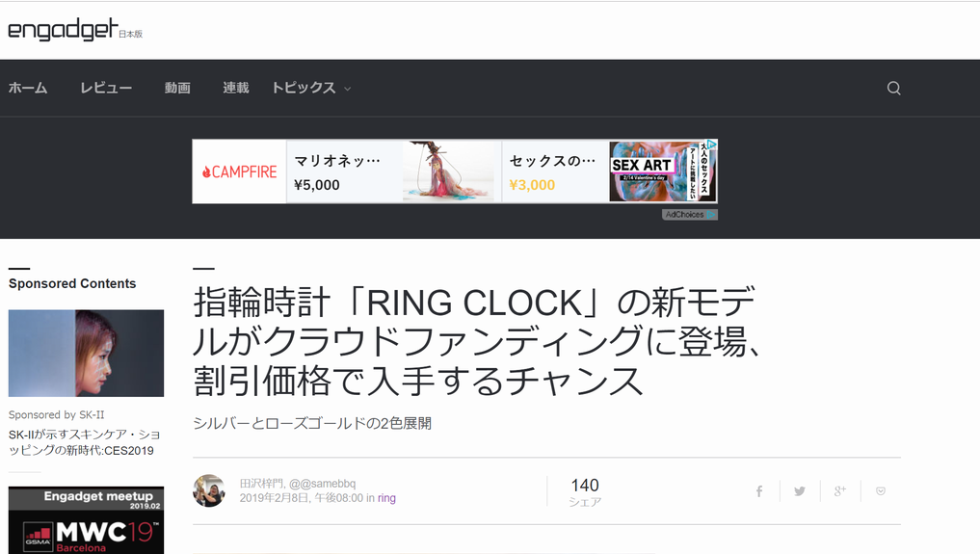Go to the レビュー section
980x554 pixels.
coord(106,88)
